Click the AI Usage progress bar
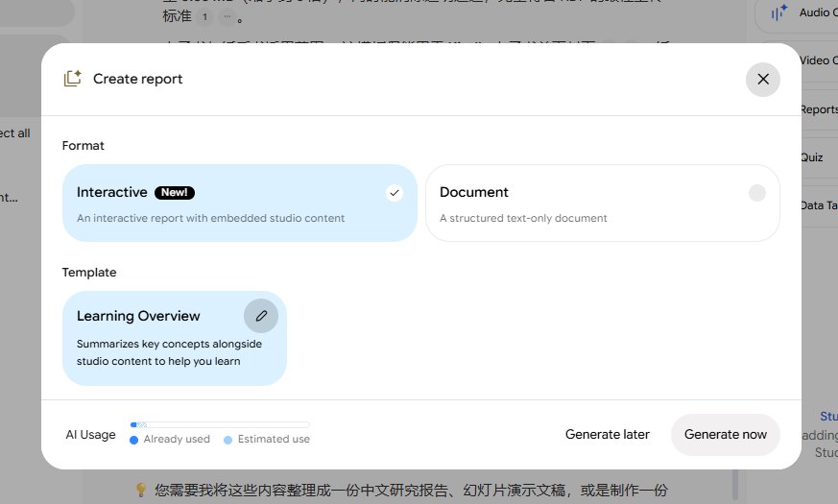This screenshot has height=504, width=838. (220, 425)
